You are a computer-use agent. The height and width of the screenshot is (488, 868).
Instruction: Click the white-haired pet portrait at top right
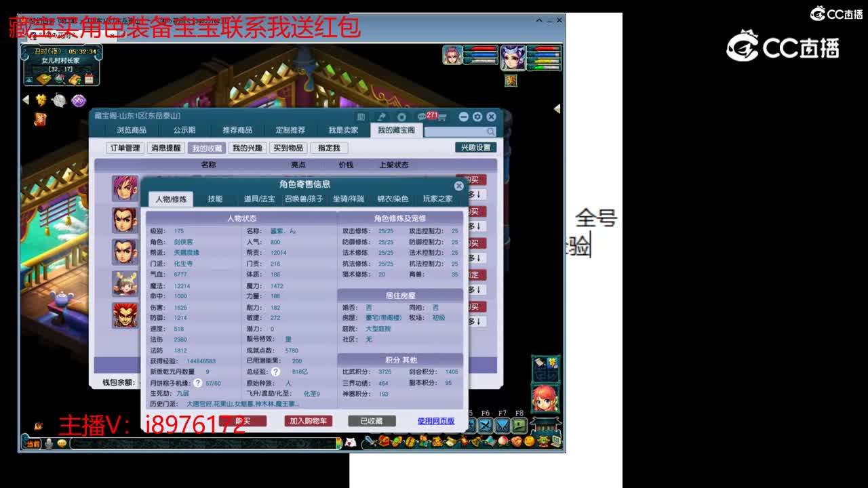point(513,58)
